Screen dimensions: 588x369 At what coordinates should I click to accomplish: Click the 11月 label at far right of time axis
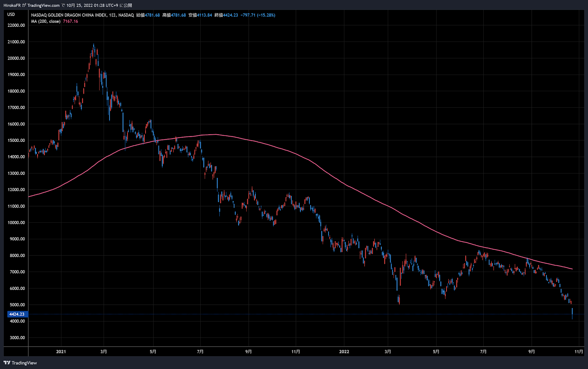tap(579, 352)
